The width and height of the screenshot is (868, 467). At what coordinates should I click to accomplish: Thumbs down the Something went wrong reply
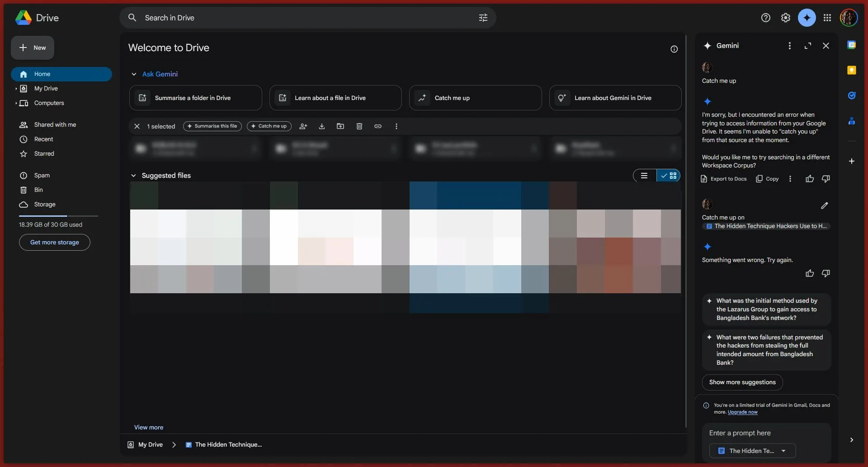click(x=826, y=273)
